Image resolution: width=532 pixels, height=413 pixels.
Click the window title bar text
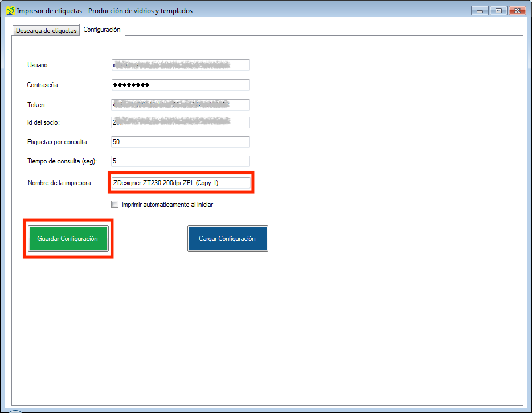105,11
